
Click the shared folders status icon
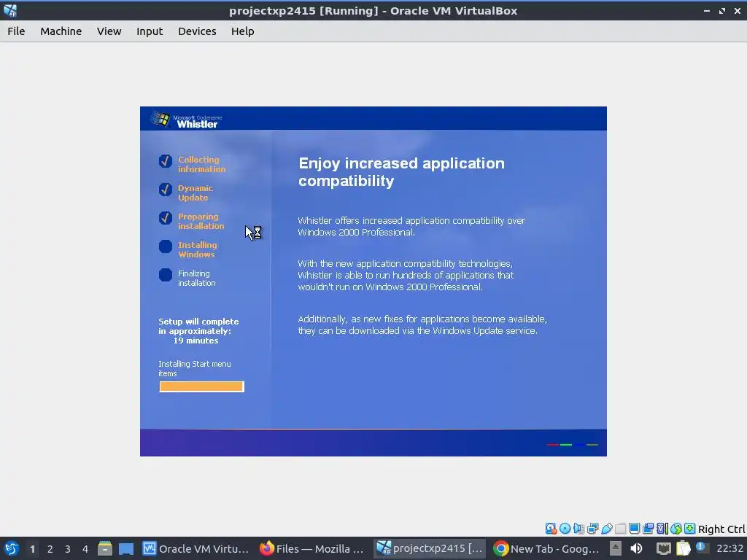tap(620, 528)
